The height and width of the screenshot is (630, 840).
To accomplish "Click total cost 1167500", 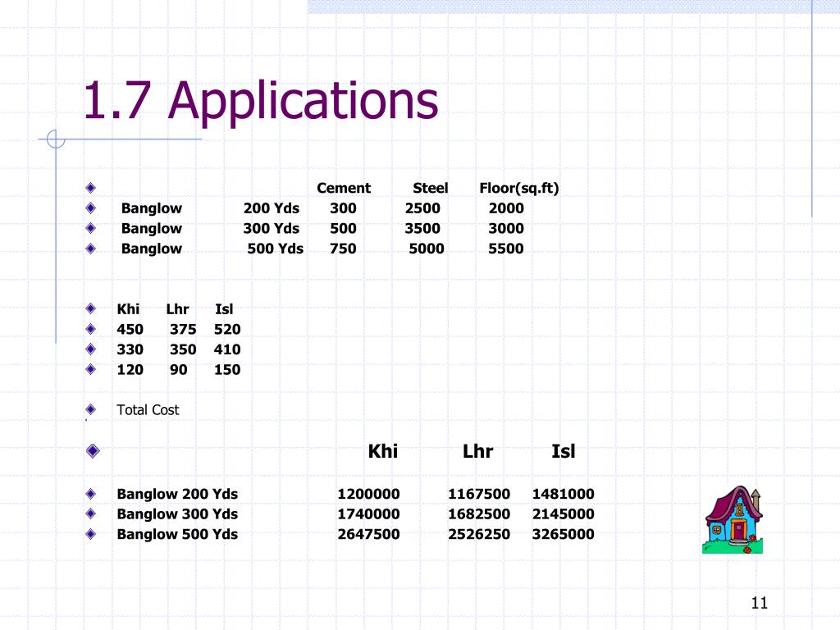I will (x=479, y=494).
